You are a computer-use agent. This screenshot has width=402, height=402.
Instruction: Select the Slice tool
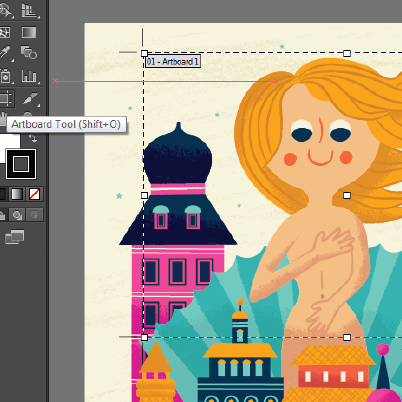pyautogui.click(x=30, y=98)
